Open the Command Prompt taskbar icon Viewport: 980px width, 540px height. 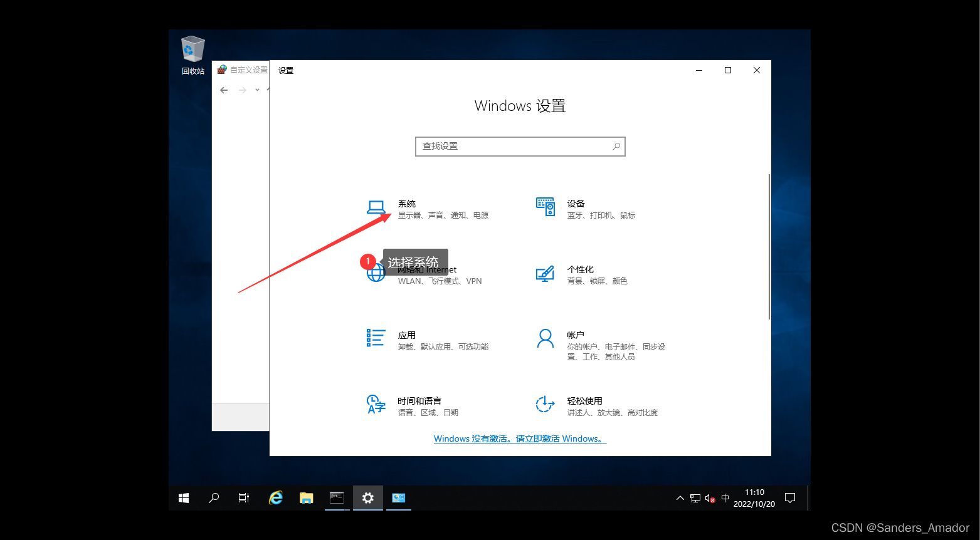pyautogui.click(x=337, y=497)
